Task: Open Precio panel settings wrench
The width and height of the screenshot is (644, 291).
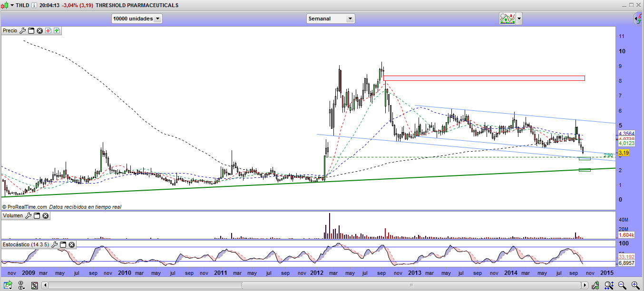Action: [x=23, y=30]
